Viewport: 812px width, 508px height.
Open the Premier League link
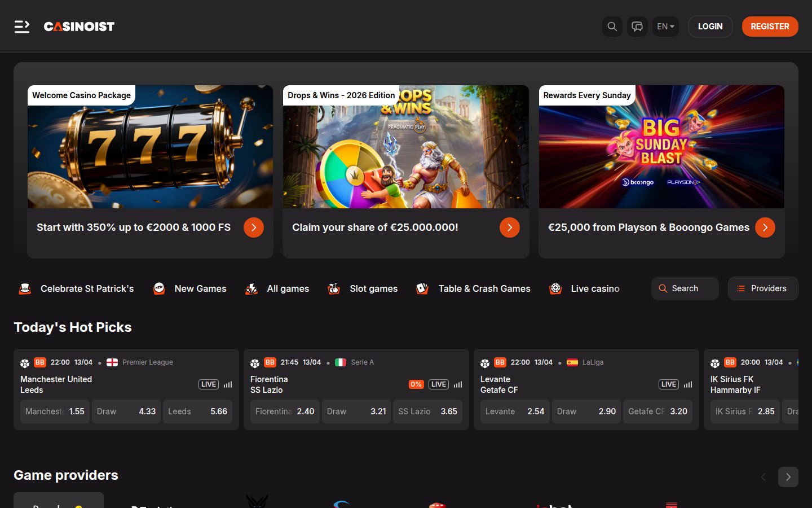pyautogui.click(x=147, y=362)
